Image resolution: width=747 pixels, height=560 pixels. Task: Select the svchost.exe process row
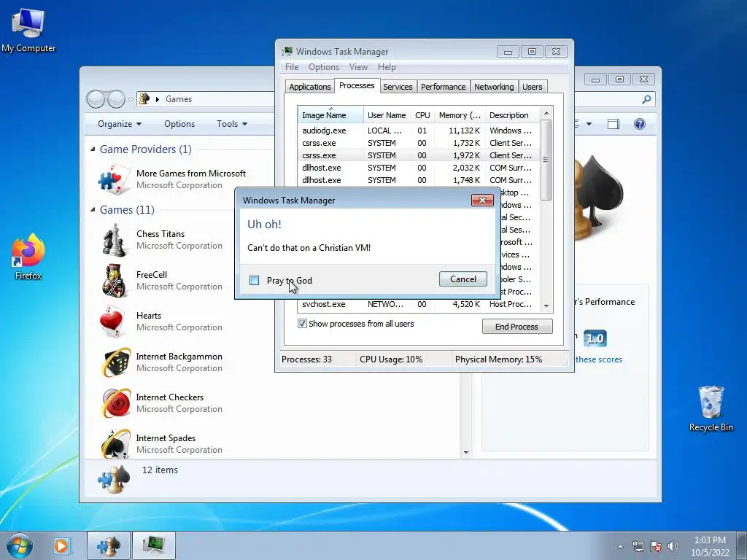(419, 304)
